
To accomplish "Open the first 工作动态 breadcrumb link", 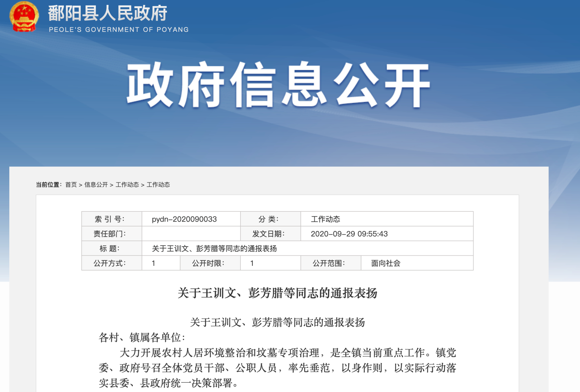I will [x=127, y=185].
